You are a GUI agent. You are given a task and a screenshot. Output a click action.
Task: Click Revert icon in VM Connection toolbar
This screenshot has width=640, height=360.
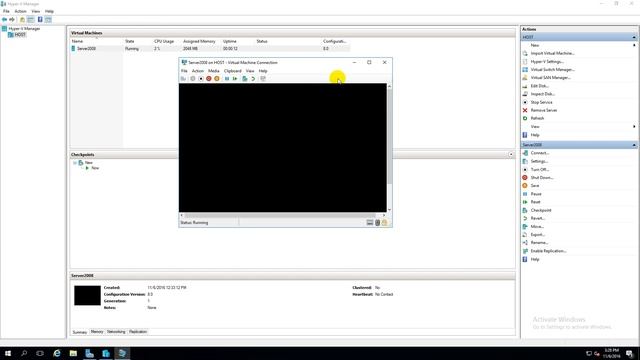pyautogui.click(x=253, y=78)
